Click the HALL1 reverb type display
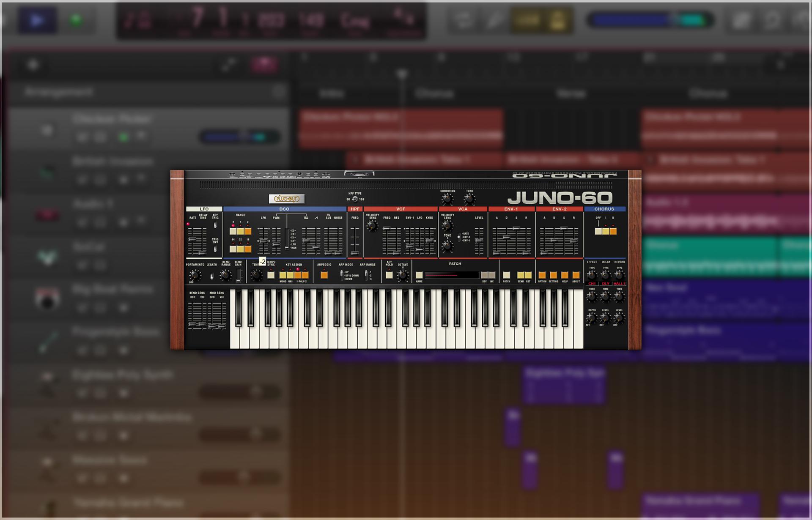812x520 pixels. pyautogui.click(x=620, y=284)
